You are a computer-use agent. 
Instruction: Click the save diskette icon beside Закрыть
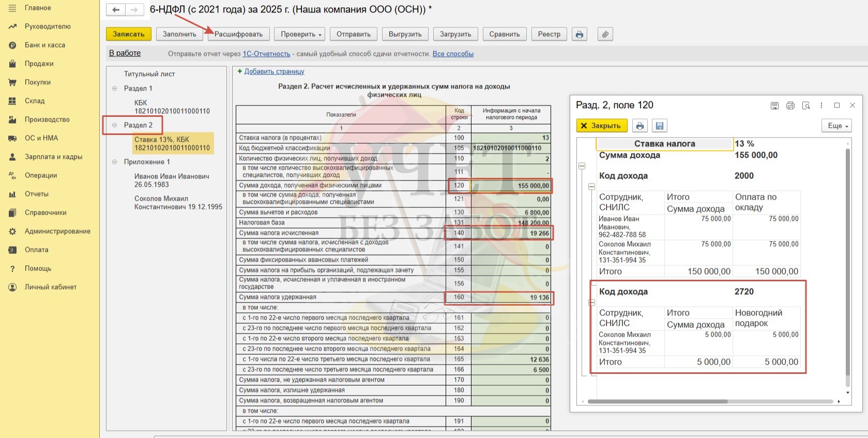[659, 126]
